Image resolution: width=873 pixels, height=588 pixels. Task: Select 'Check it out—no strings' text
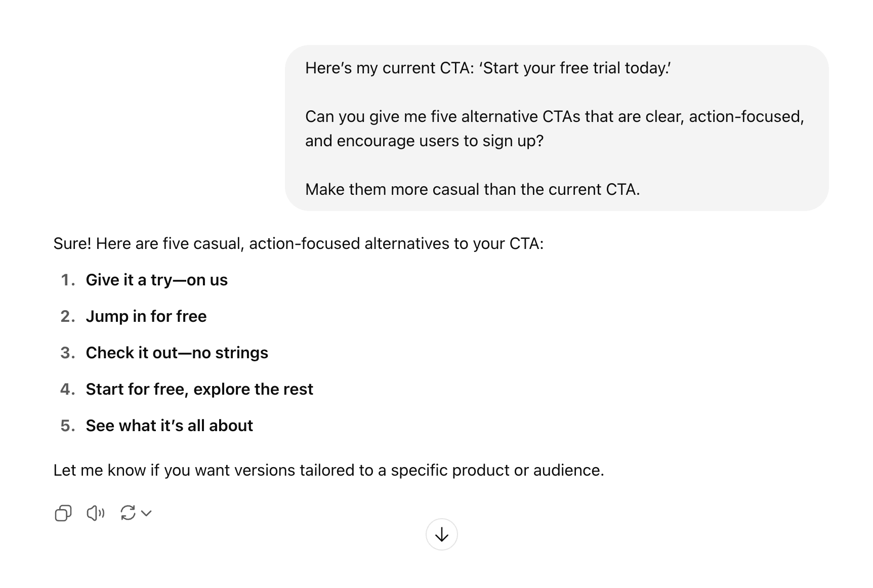pyautogui.click(x=177, y=353)
